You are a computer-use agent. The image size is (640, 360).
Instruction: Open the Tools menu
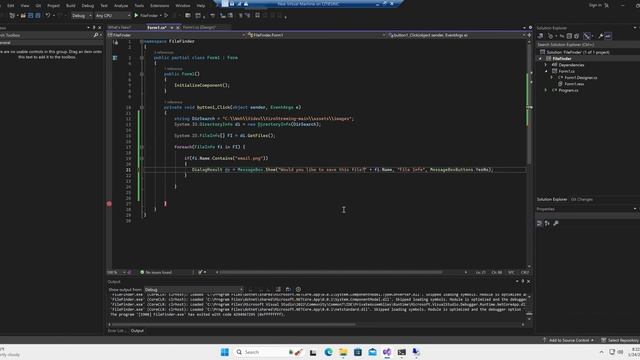pyautogui.click(x=139, y=6)
